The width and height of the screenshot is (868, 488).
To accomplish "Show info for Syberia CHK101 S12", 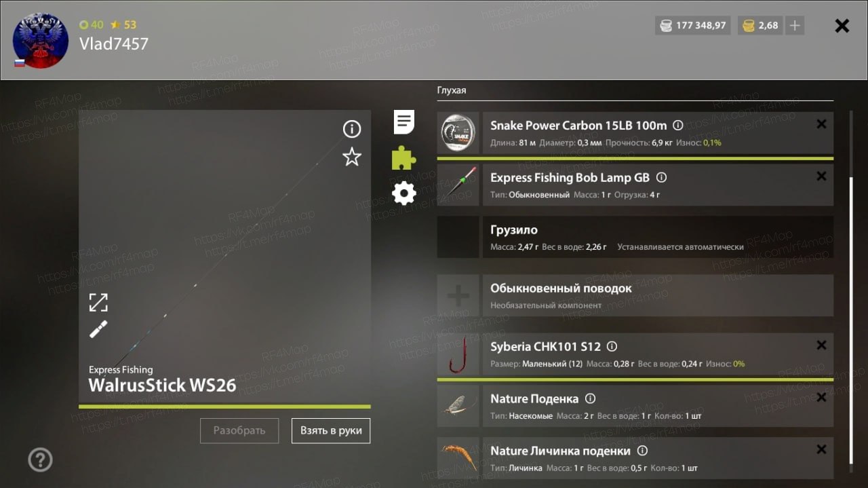I will coord(612,346).
